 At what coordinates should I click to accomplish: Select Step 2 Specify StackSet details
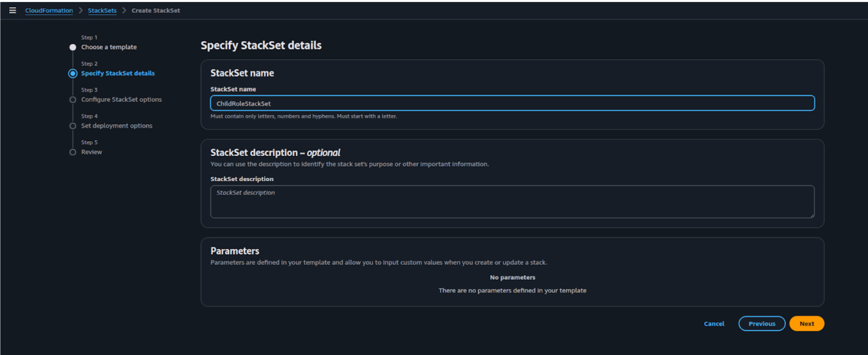[x=118, y=73]
